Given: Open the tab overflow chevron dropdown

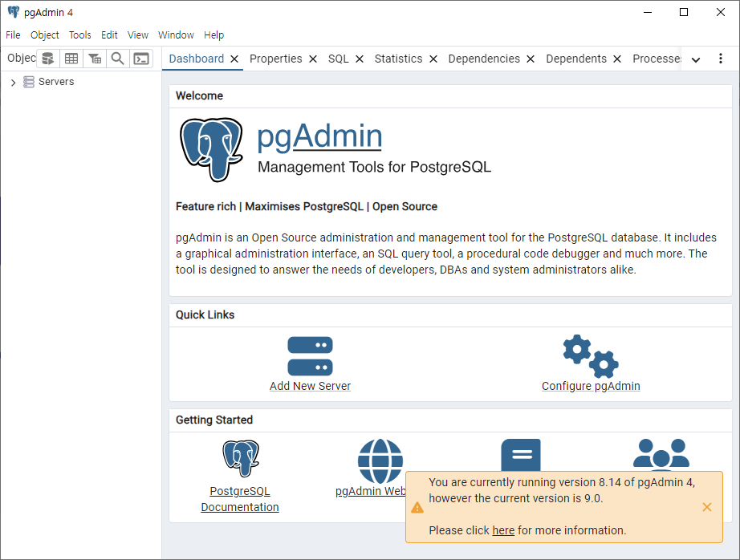Looking at the screenshot, I should coord(696,59).
